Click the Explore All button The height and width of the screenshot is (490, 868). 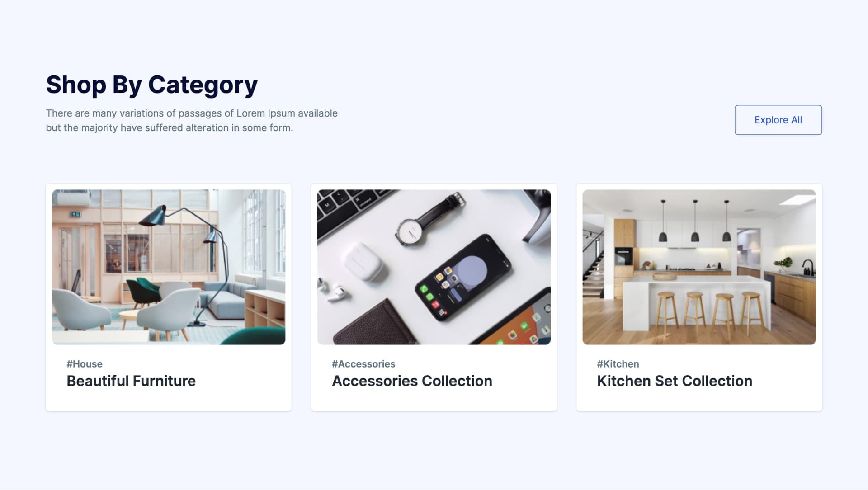click(778, 119)
